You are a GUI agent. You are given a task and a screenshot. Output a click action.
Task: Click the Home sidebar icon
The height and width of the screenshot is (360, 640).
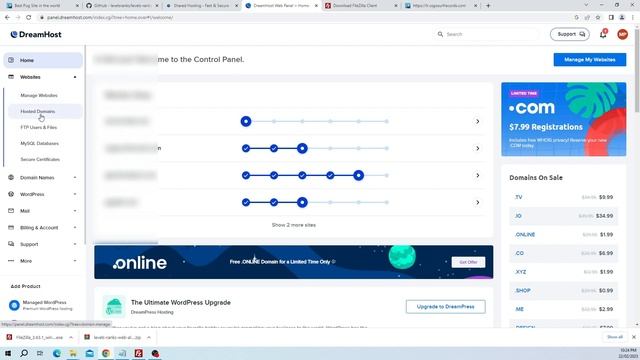[11, 60]
